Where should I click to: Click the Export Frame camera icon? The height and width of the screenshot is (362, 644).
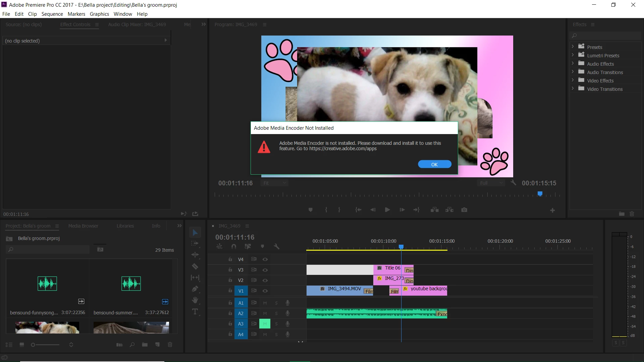click(x=464, y=210)
